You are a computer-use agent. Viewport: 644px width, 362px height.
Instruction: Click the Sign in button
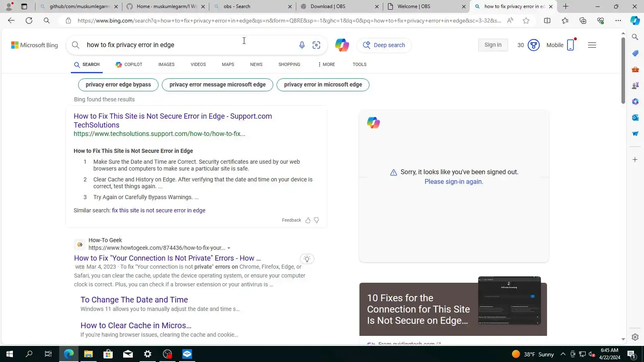tap(493, 45)
